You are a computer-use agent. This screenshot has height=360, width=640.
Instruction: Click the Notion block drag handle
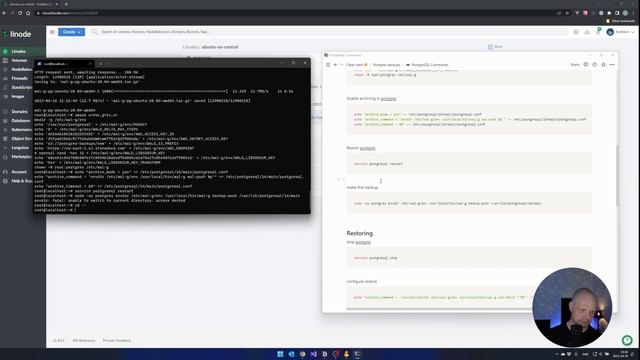pyautogui.click(x=343, y=180)
